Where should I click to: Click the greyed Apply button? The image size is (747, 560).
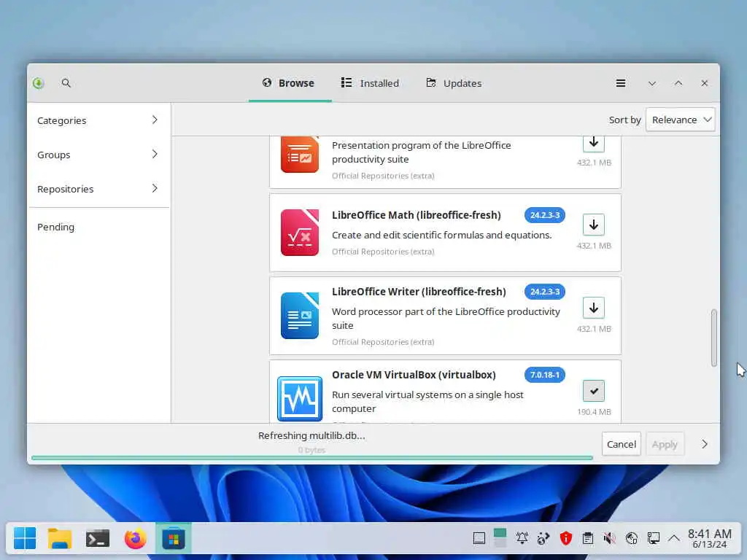coord(665,444)
